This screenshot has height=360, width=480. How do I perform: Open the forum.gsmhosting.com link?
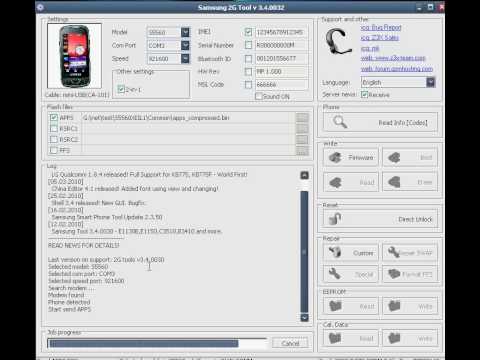point(397,69)
